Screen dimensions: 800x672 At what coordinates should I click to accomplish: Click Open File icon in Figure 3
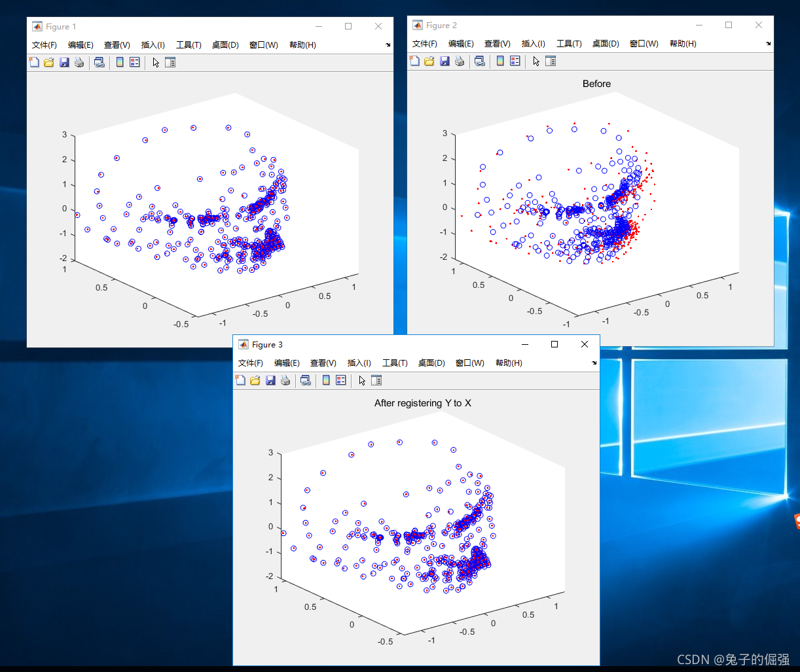click(255, 380)
